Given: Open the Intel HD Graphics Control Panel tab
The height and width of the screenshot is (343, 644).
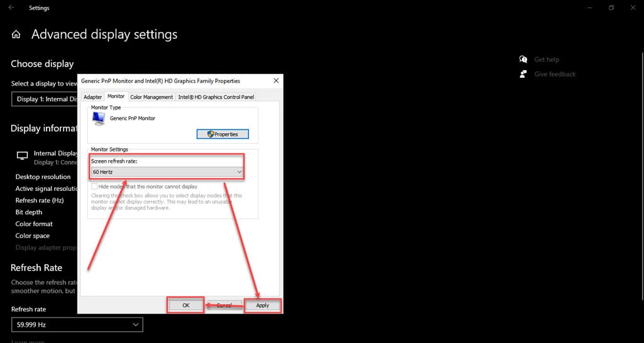Looking at the screenshot, I should (x=216, y=97).
